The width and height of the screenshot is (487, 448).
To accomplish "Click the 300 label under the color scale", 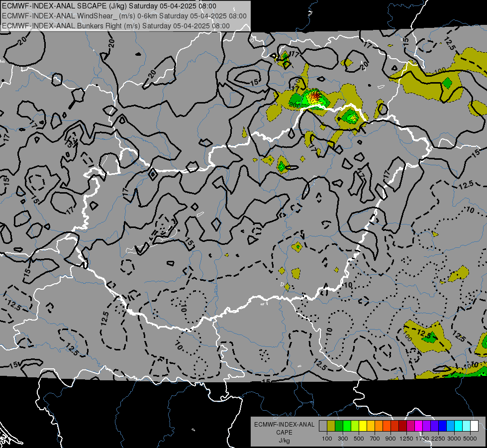I will [x=343, y=439].
